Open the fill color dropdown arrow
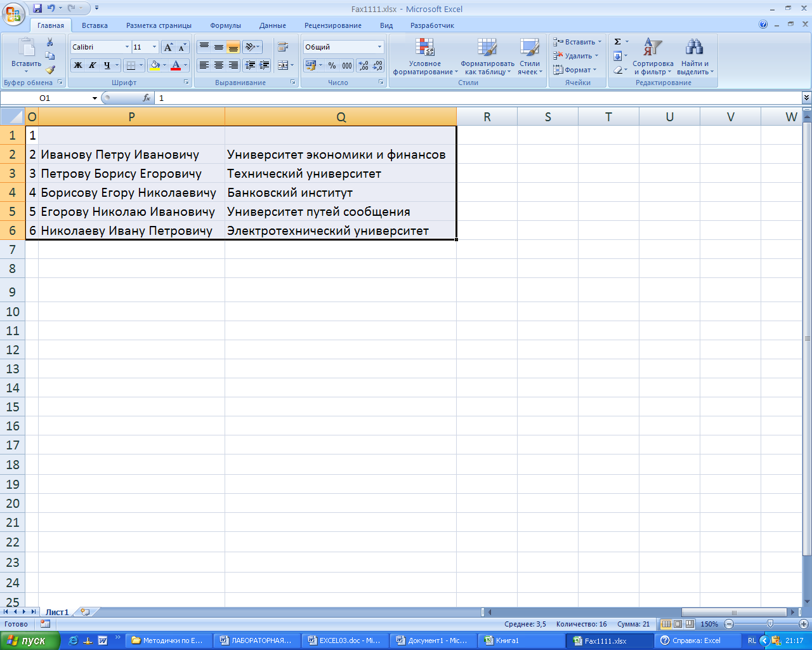This screenshot has height=650, width=812. 164,65
